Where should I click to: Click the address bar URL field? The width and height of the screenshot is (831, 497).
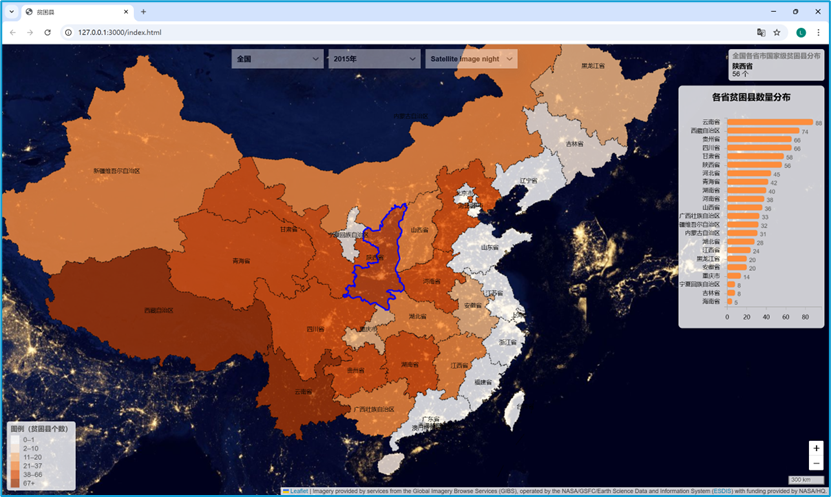pos(408,32)
